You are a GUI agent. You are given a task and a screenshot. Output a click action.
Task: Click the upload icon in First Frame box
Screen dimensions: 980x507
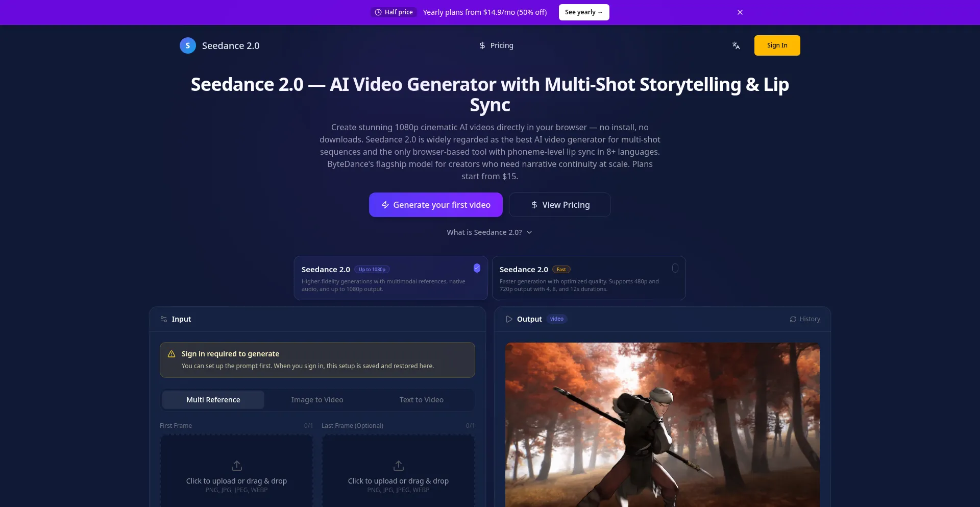[x=237, y=466]
